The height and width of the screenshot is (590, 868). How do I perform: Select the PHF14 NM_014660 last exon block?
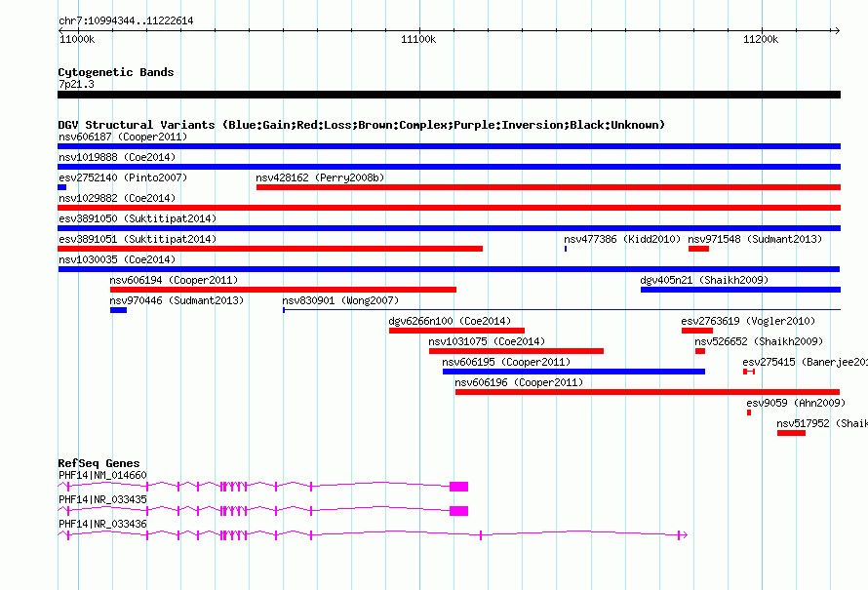(459, 487)
